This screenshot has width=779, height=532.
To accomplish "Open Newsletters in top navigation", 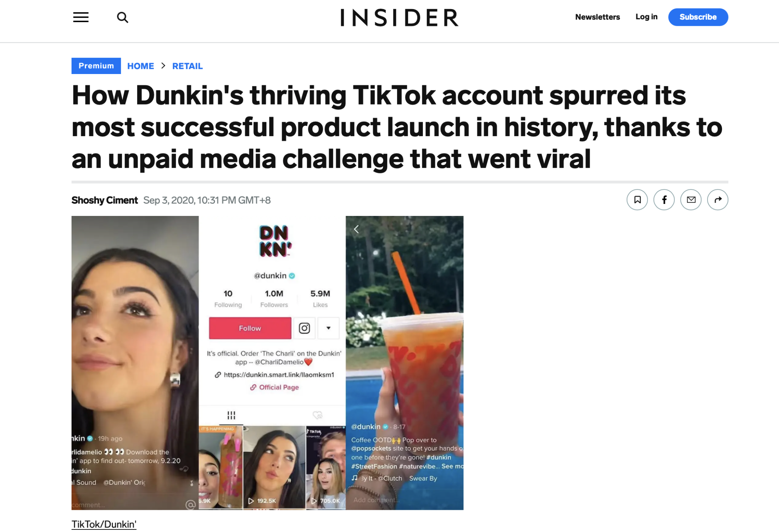I will 597,17.
